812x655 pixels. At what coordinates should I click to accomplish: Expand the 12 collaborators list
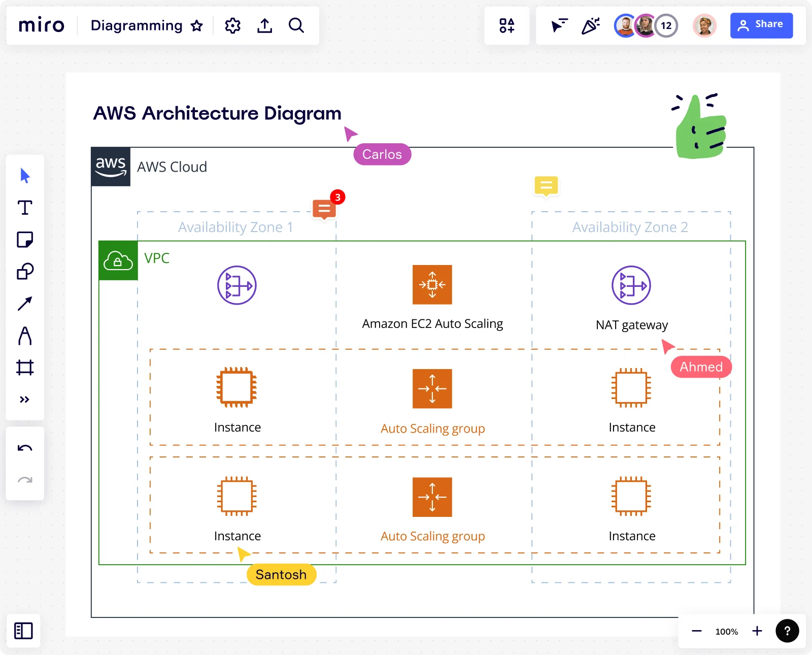(x=666, y=25)
